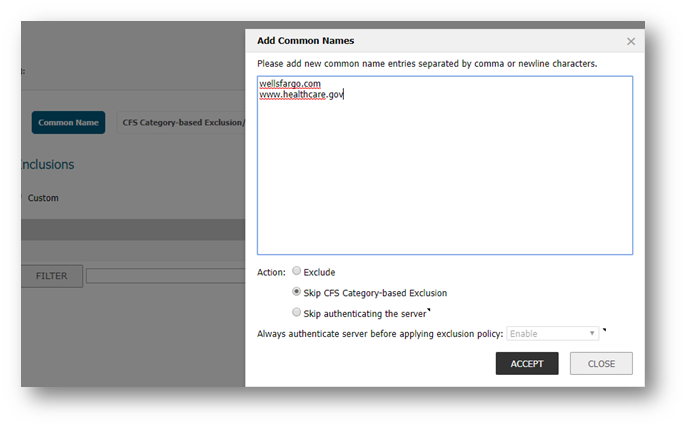687x429 pixels.
Task: Click the info mark after Skip authenticating the server
Action: (x=429, y=310)
